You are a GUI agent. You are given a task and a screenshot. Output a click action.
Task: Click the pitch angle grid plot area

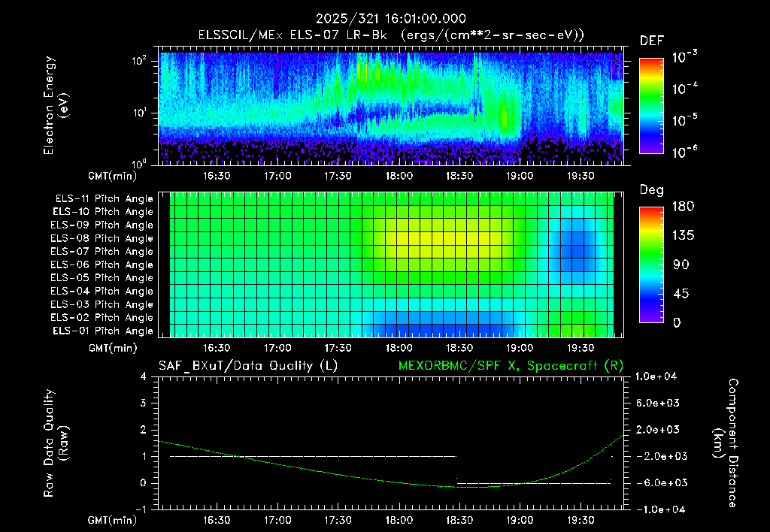tap(391, 265)
